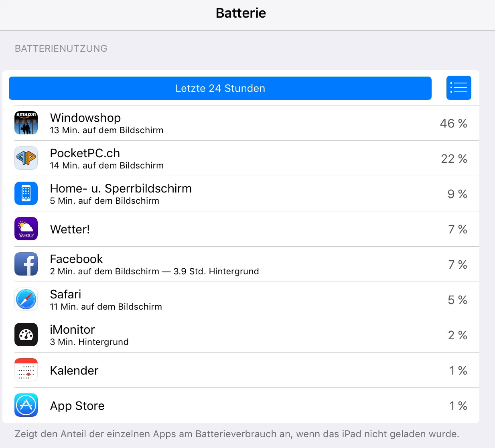Tap the Yahoo Wetter! app icon
Image resolution: width=495 pixels, height=448 pixels.
tap(26, 229)
